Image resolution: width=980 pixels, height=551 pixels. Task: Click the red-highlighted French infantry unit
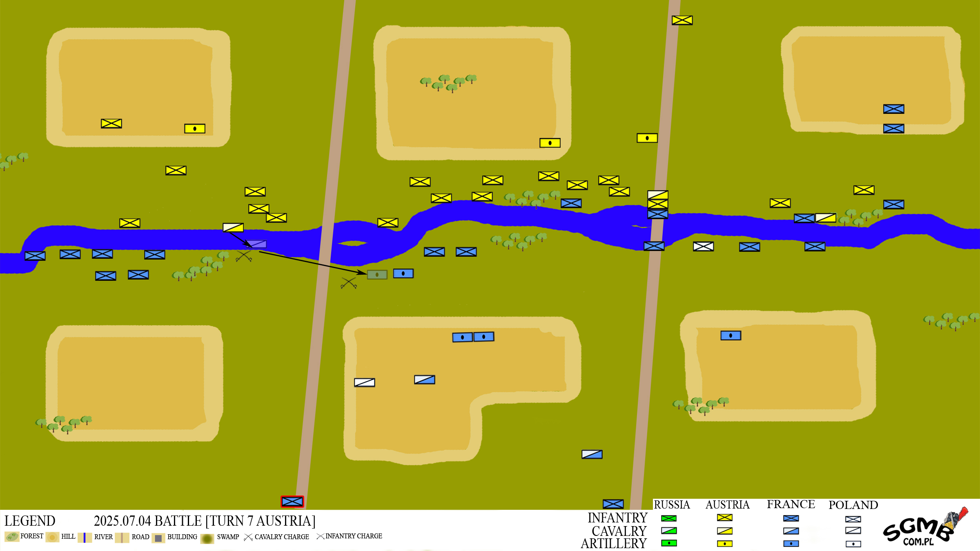(x=292, y=501)
